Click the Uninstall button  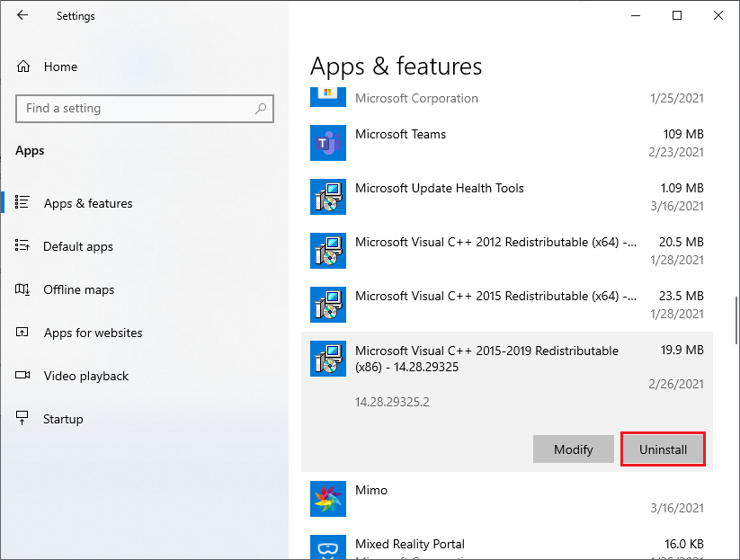click(x=663, y=449)
